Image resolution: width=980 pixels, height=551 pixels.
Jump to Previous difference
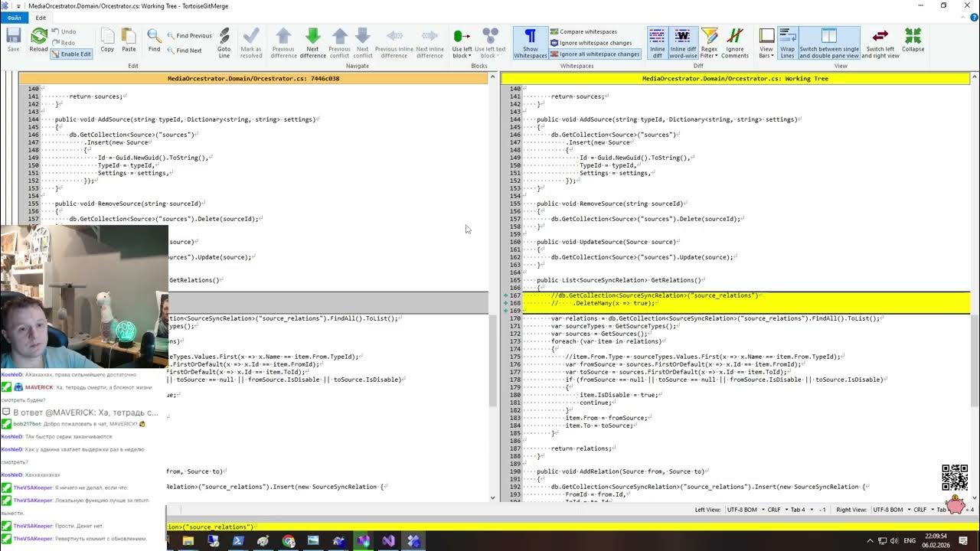(283, 43)
